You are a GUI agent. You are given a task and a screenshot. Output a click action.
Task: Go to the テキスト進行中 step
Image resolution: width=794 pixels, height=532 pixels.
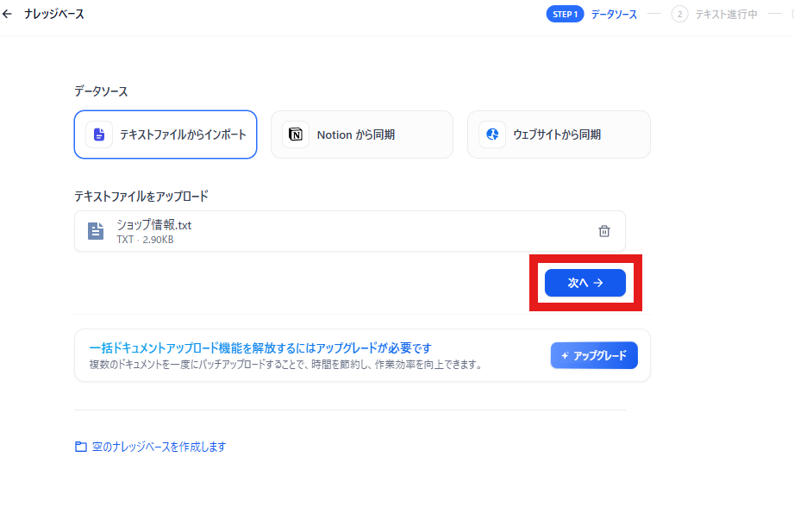[x=726, y=15]
